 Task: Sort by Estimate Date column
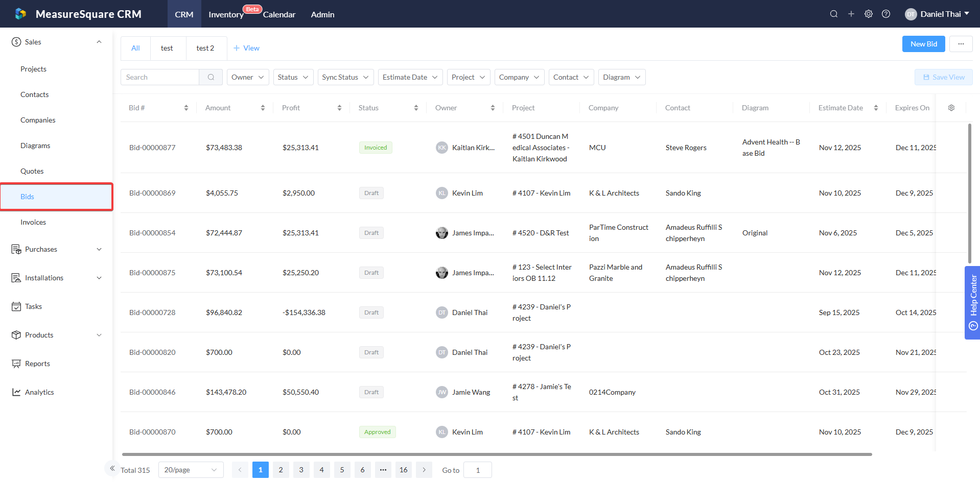point(875,108)
